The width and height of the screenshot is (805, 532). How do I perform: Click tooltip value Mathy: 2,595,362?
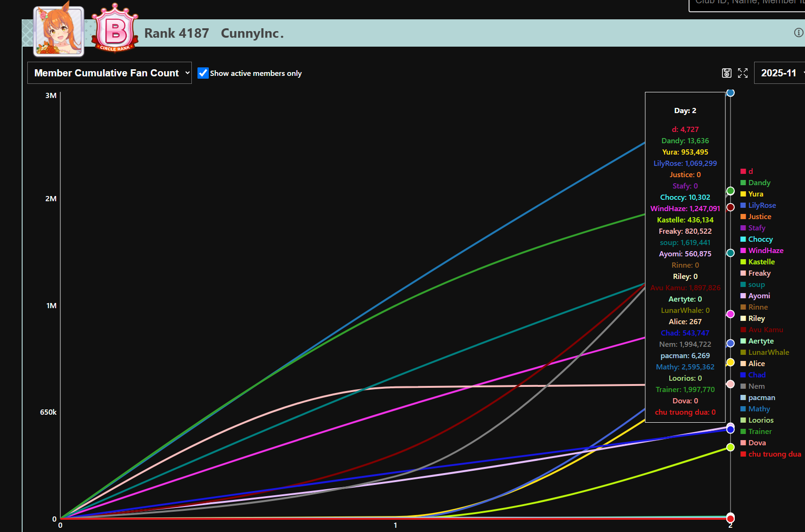(685, 367)
